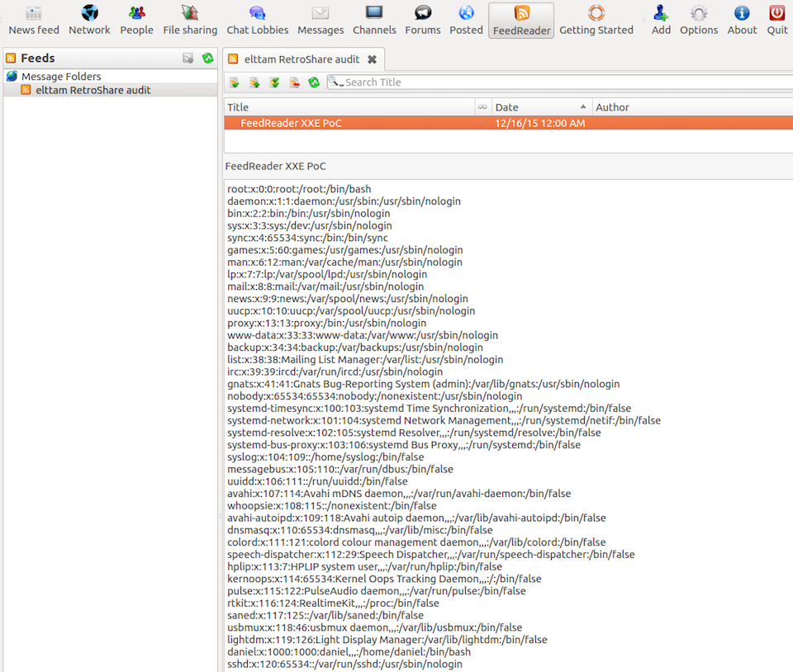Click the line starting with sync:x:4:65534
The width and height of the screenshot is (793, 672).
tap(307, 238)
